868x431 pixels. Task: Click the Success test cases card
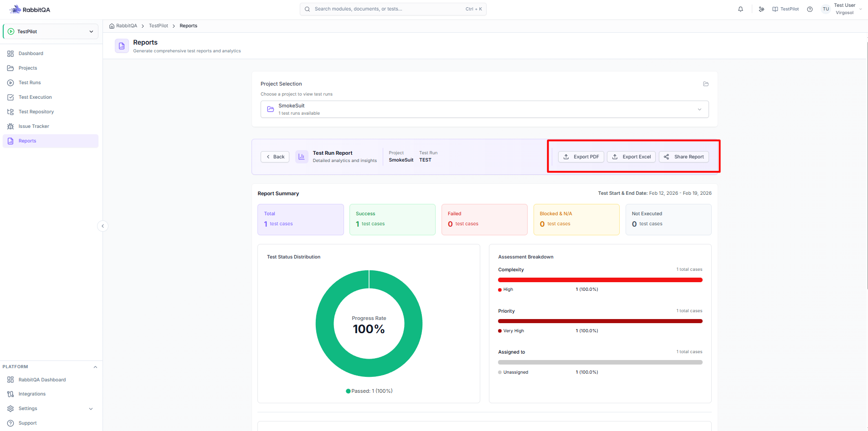click(x=392, y=219)
